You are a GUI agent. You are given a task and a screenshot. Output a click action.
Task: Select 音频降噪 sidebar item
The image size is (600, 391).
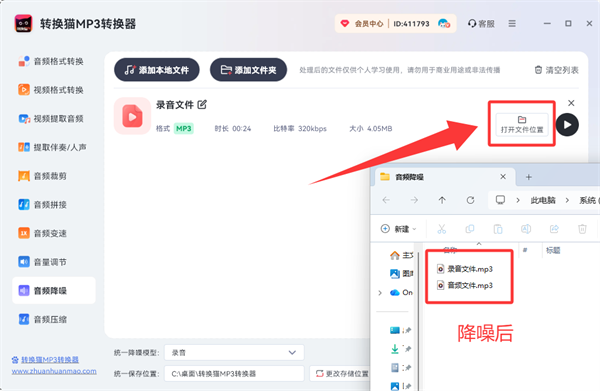[54, 290]
